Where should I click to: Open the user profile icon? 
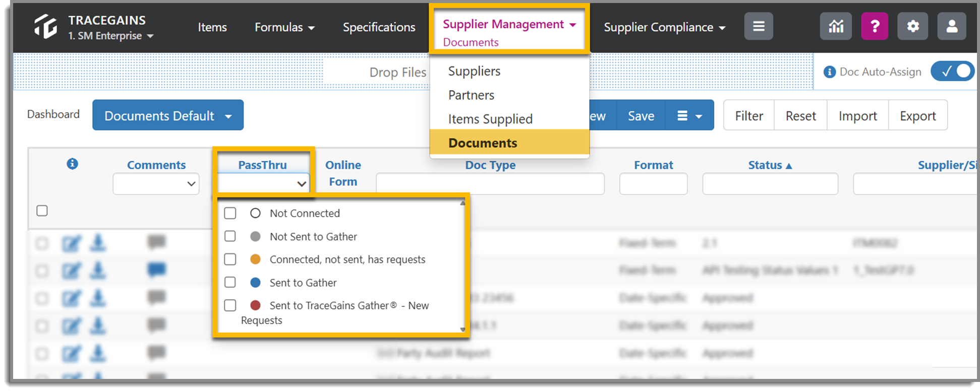pos(952,26)
